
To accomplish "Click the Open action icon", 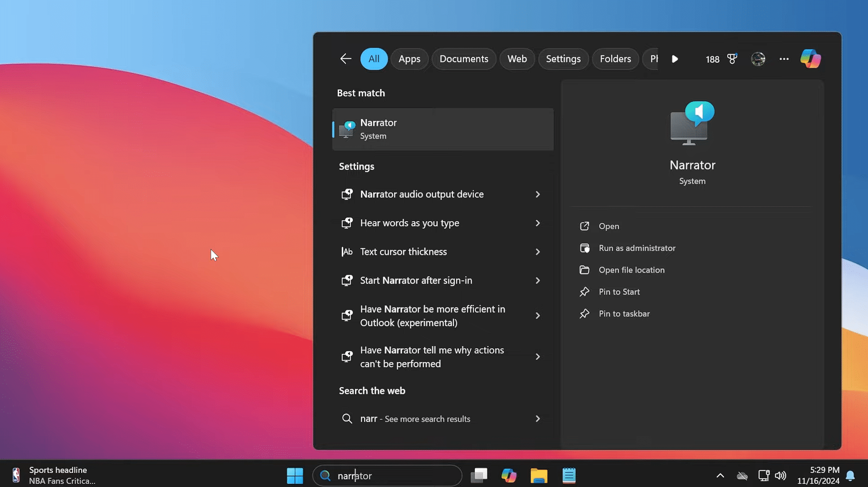I will pos(584,226).
